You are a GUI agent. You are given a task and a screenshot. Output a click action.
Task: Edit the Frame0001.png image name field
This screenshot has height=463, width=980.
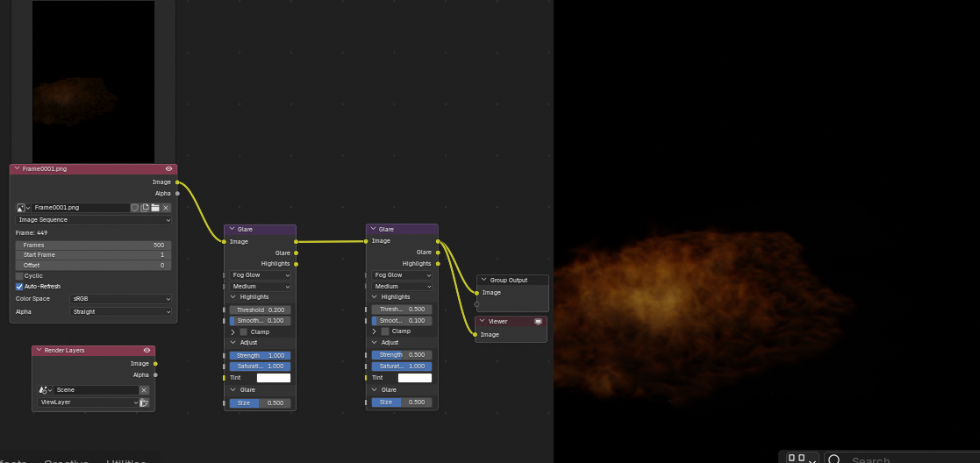(x=82, y=208)
